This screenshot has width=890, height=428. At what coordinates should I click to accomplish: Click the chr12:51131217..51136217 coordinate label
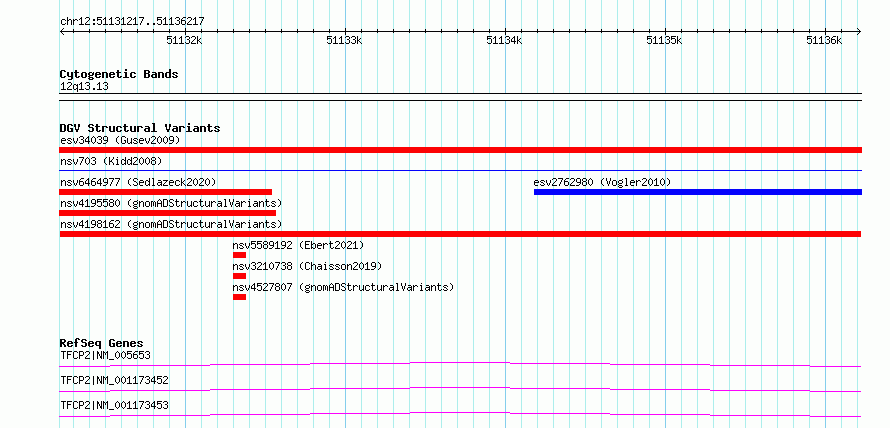click(x=132, y=22)
